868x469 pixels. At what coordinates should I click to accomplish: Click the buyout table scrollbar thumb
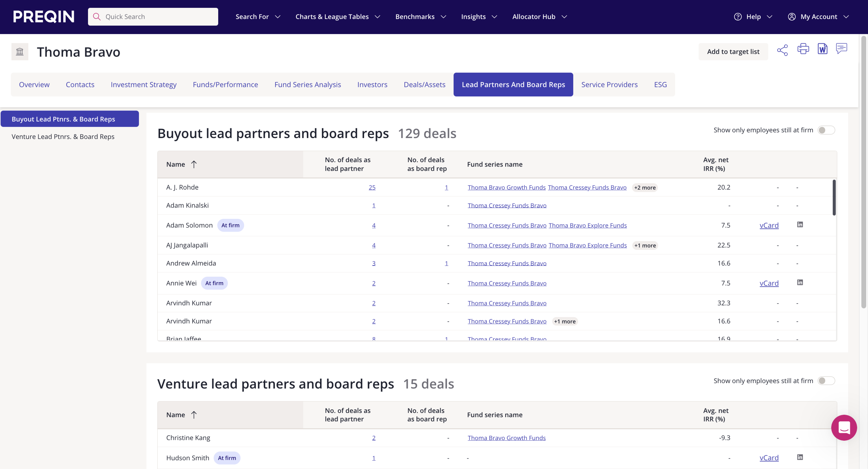[x=834, y=198]
